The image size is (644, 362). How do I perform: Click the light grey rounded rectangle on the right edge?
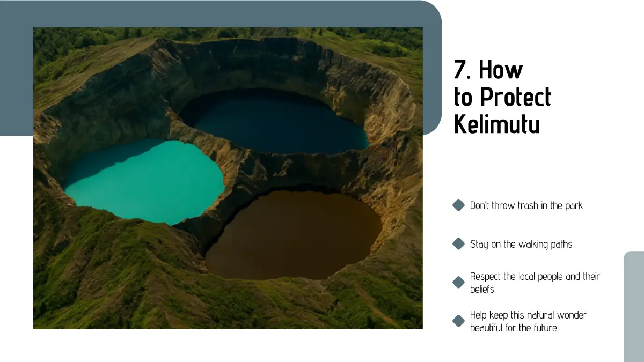tap(634, 307)
